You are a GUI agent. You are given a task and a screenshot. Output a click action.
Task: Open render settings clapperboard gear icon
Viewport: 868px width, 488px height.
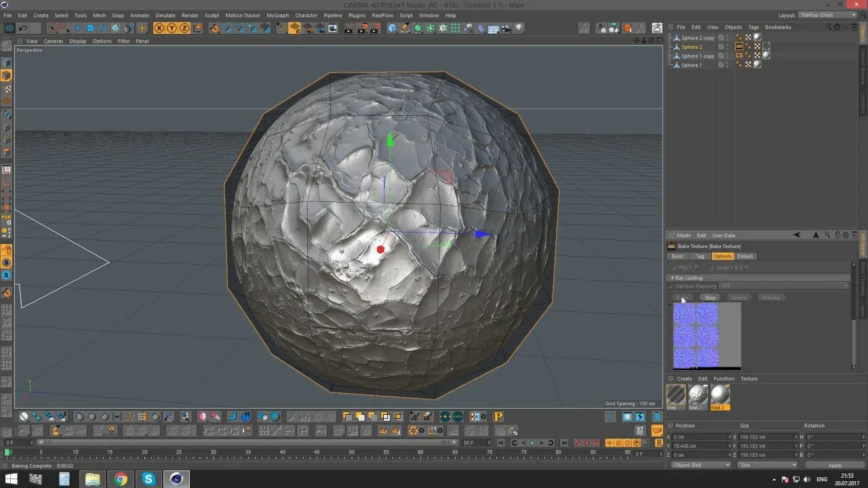pyautogui.click(x=374, y=28)
